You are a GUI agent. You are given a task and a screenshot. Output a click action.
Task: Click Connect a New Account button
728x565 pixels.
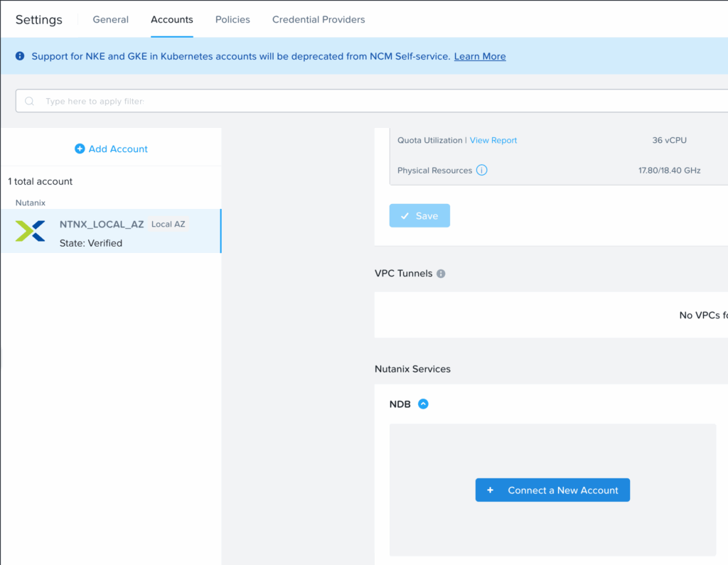552,490
